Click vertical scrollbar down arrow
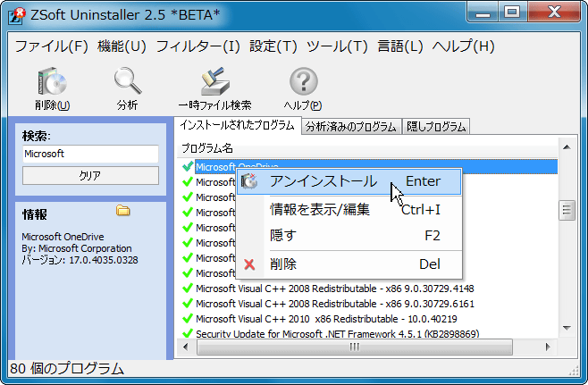Image resolution: width=588 pixels, height=385 pixels. (x=567, y=328)
